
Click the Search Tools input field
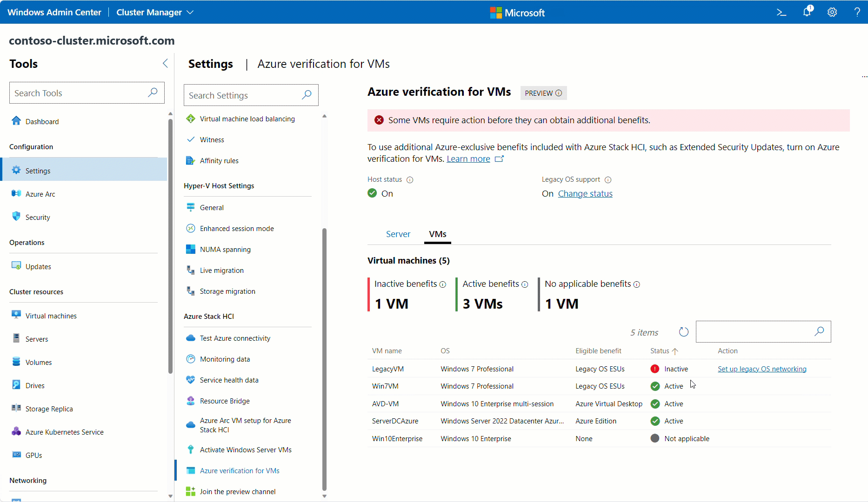(x=79, y=93)
